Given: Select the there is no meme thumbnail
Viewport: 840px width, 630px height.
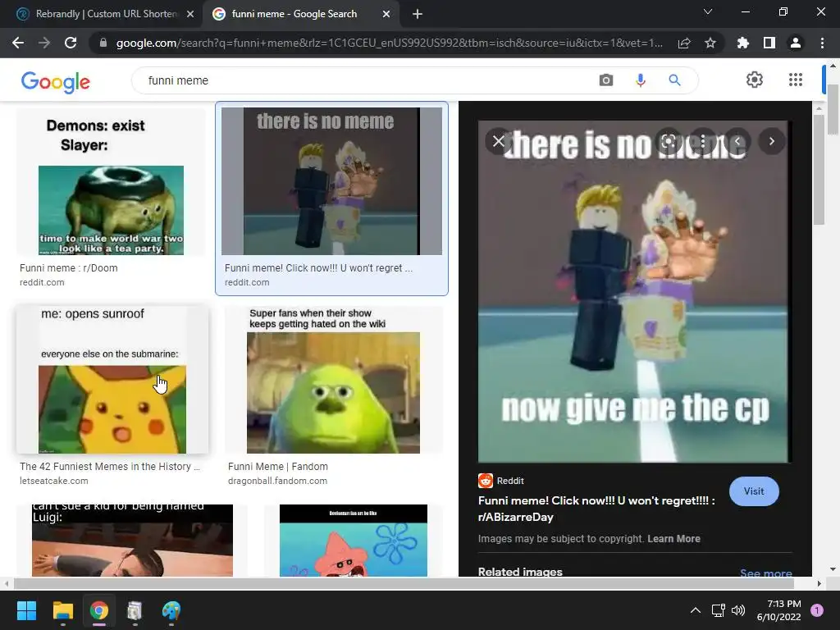Looking at the screenshot, I should pos(331,181).
